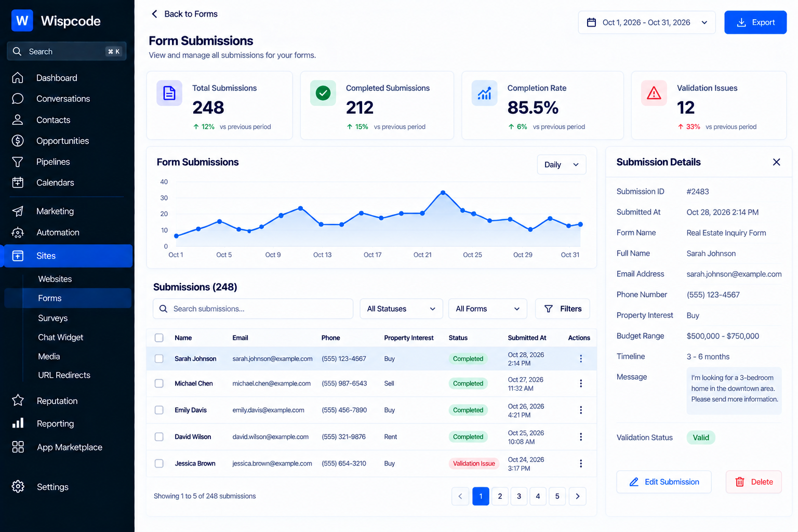Click the Search submissions input field
This screenshot has width=798, height=532.
253,309
